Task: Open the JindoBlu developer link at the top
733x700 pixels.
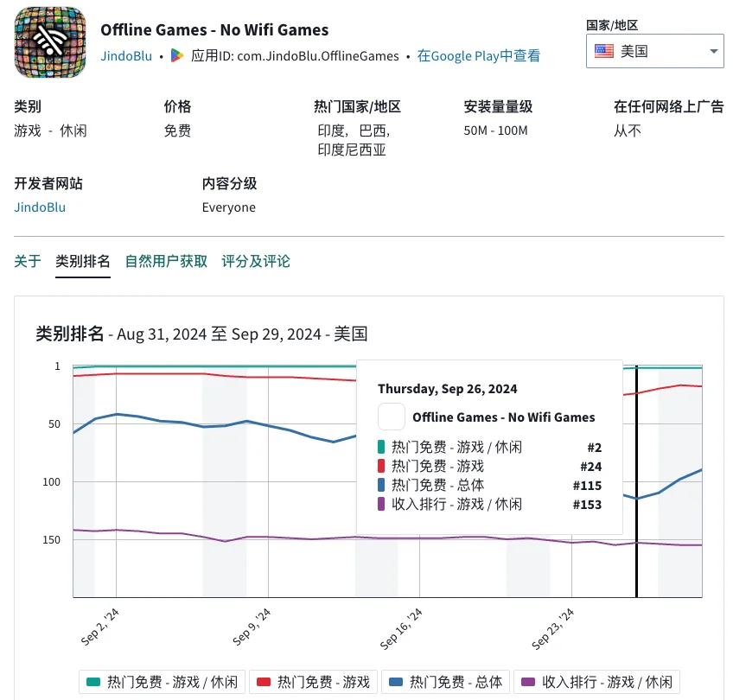Action: coord(125,55)
